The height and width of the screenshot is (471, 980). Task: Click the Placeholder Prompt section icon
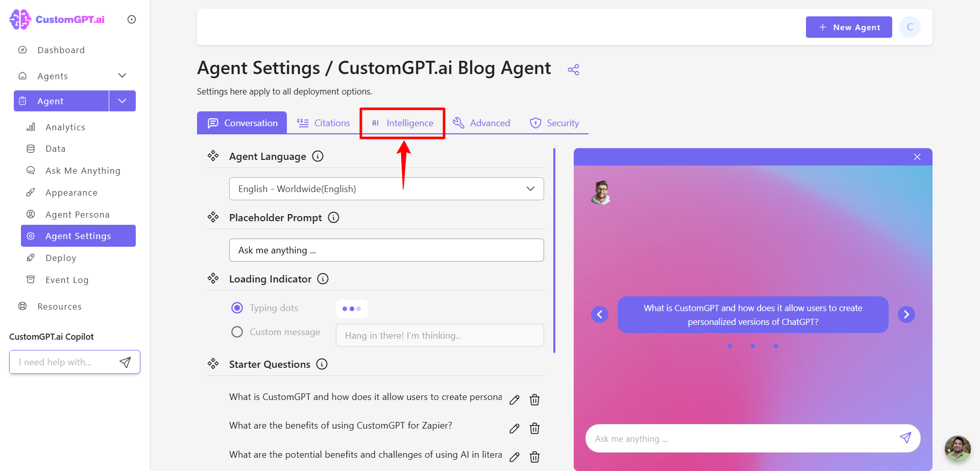[213, 217]
